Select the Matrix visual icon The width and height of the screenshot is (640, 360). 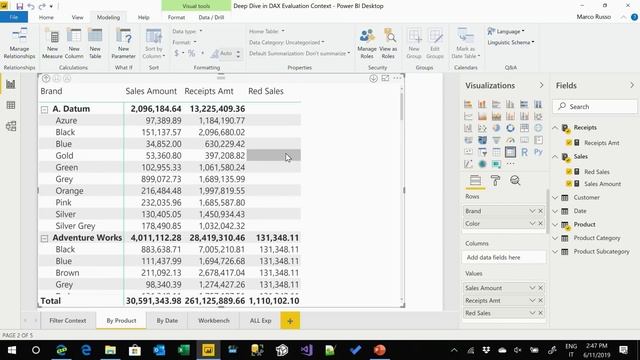click(510, 152)
